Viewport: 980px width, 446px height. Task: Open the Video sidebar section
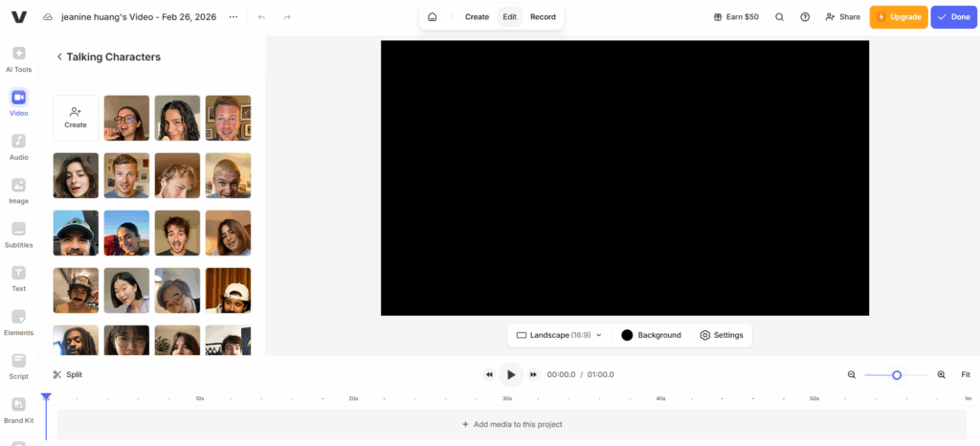19,103
